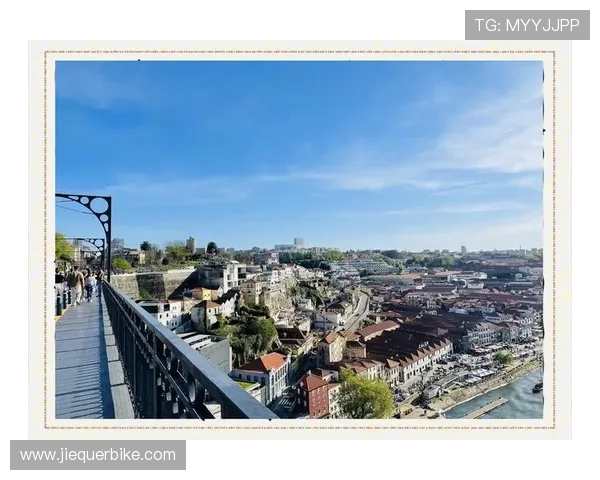
Task: Open the www.jiequerbike.com link
Action: (98, 455)
